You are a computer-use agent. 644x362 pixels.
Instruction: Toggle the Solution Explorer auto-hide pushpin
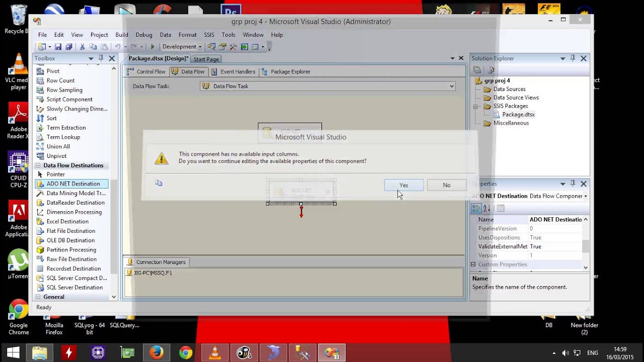click(573, 58)
